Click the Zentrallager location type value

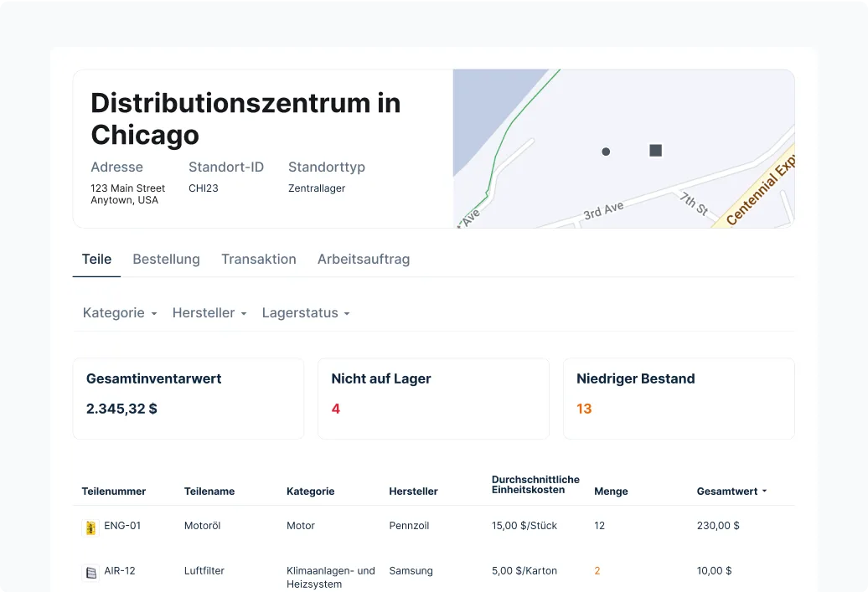(317, 188)
